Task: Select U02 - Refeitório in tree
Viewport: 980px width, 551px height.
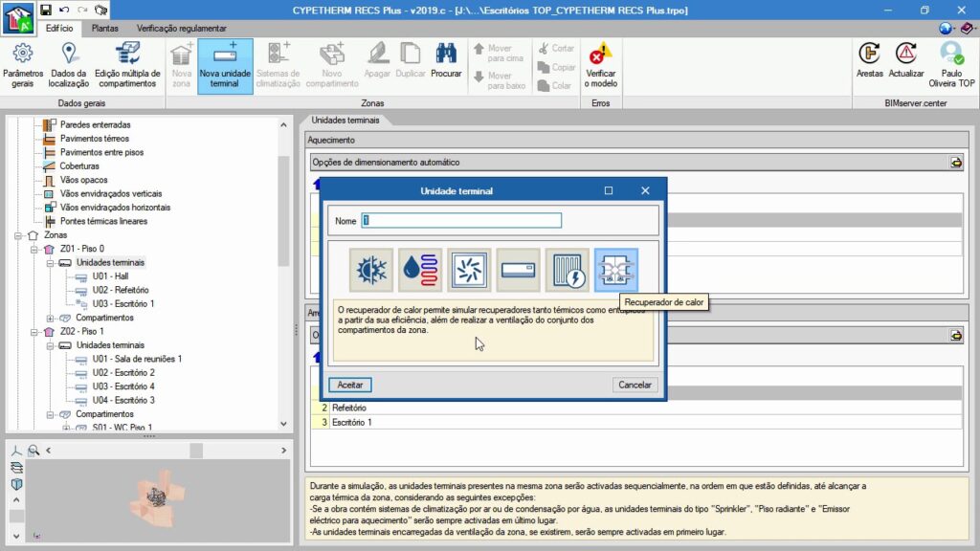Action: [120, 290]
